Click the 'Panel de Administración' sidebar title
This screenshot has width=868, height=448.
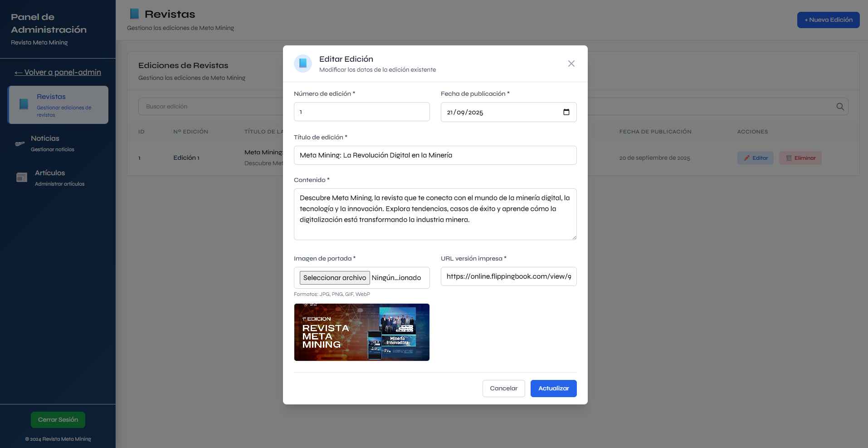[49, 23]
